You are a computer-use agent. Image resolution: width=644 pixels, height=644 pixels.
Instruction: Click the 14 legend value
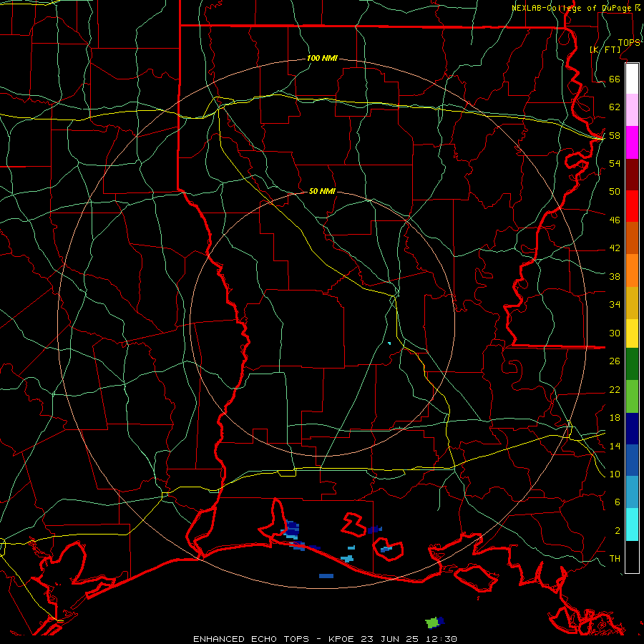point(615,446)
